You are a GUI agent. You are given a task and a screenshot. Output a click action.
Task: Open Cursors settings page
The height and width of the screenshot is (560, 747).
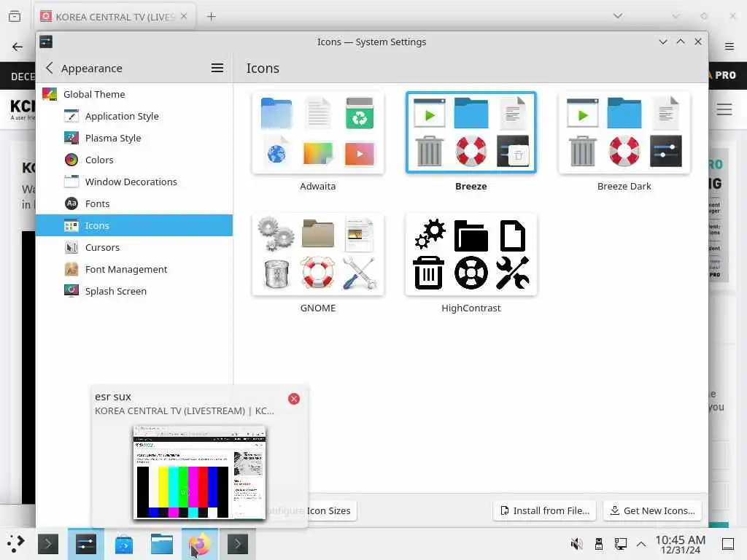[134, 248]
